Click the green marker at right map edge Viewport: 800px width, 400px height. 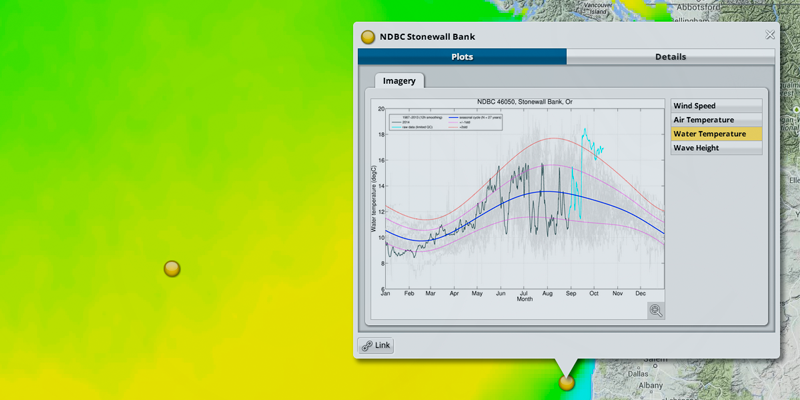point(796,108)
